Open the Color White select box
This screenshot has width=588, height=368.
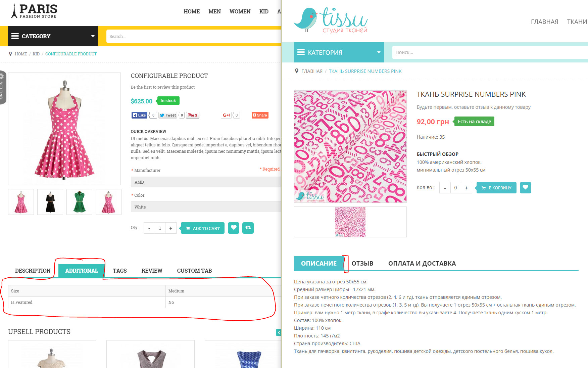pos(206,207)
